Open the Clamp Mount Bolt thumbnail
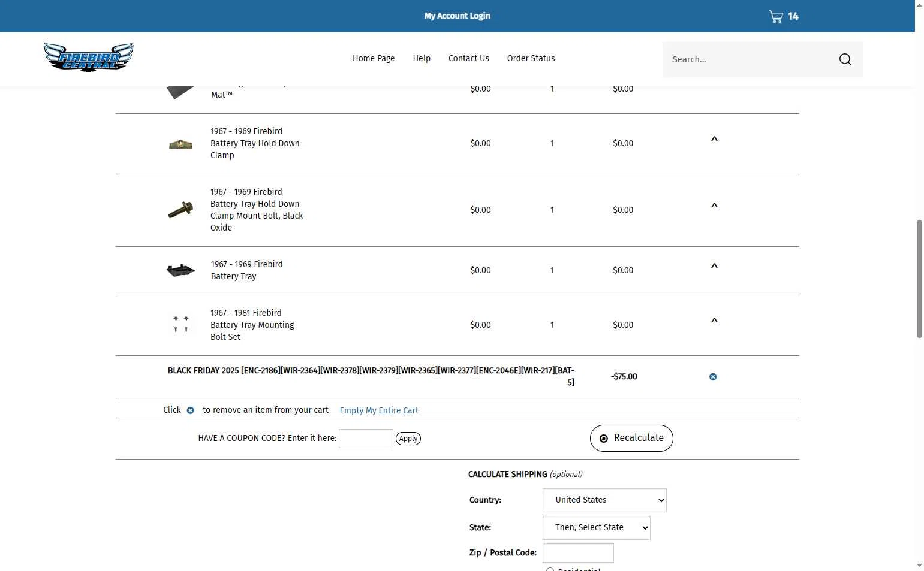 [180, 210]
